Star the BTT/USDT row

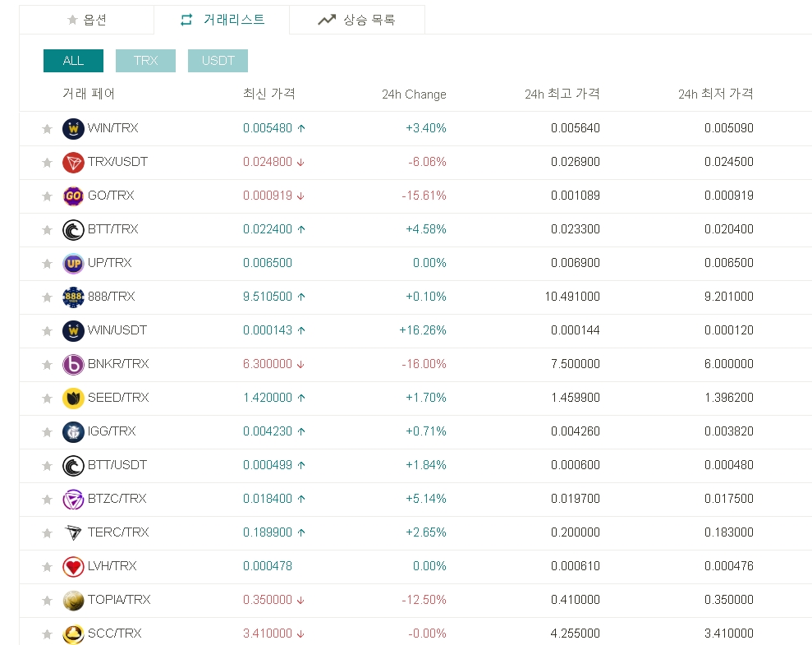(x=47, y=465)
